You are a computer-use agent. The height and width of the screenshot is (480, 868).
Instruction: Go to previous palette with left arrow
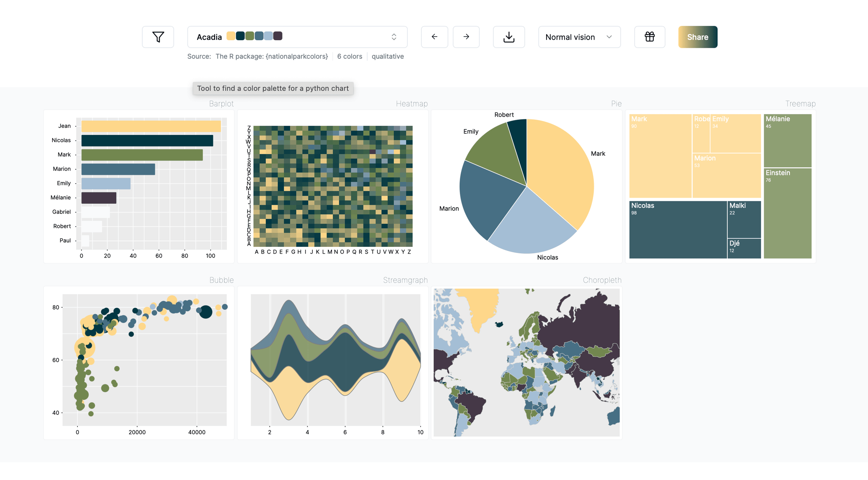tap(434, 37)
